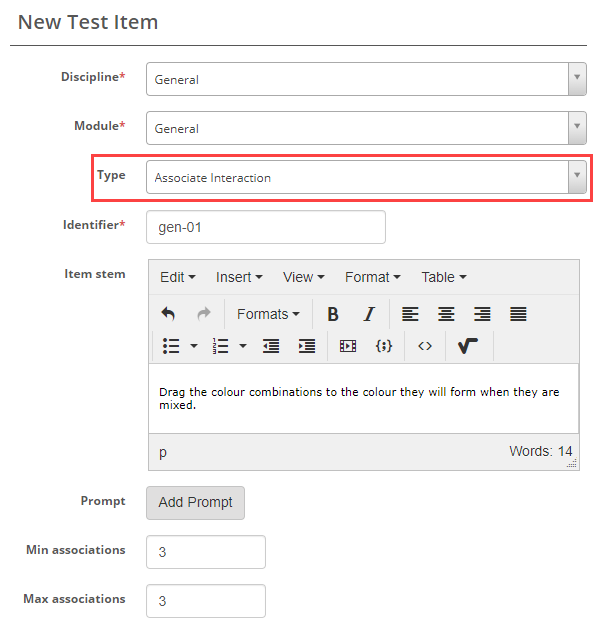Open source code view icon
This screenshot has height=635, width=600.
[x=425, y=346]
